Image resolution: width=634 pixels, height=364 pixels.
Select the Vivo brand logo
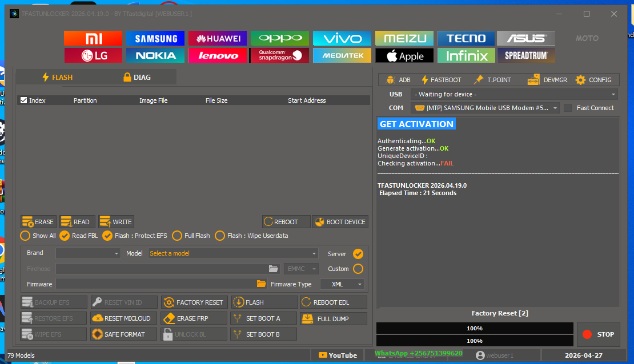342,38
